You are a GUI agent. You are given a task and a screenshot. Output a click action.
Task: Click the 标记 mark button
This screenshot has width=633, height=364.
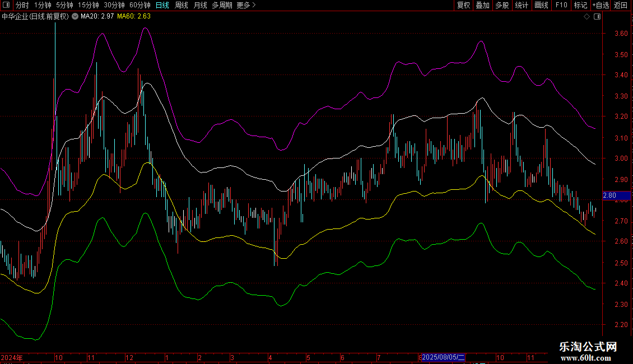coord(580,5)
